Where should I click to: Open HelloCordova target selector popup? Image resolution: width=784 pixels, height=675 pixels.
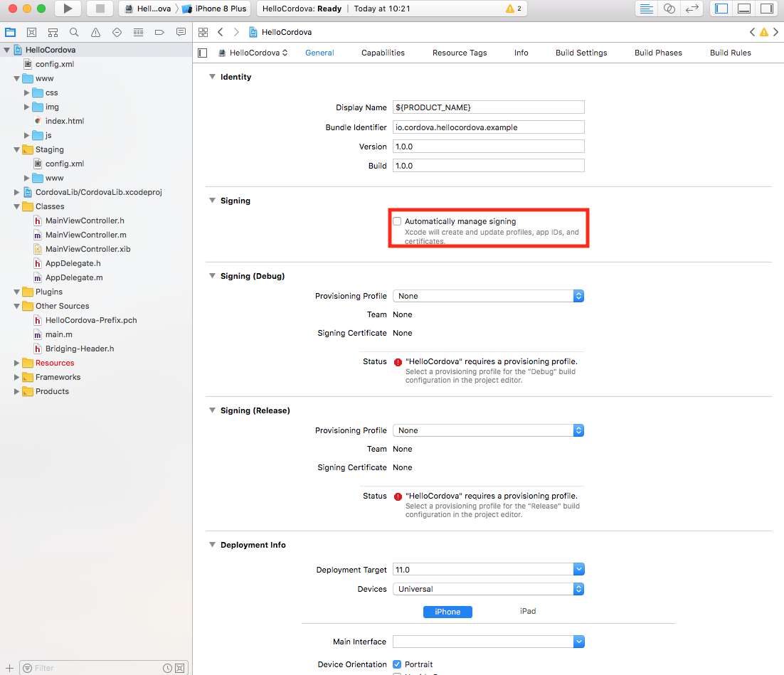(x=253, y=53)
